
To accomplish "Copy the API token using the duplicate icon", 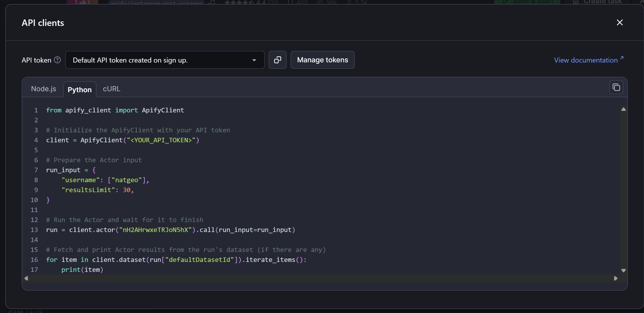I will [x=277, y=60].
